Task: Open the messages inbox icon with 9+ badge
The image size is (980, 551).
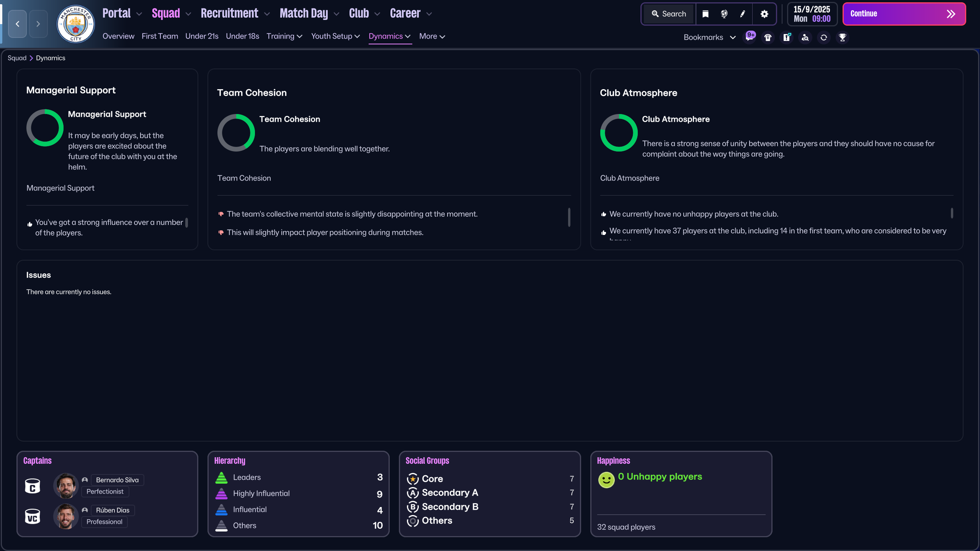Action: pos(749,37)
